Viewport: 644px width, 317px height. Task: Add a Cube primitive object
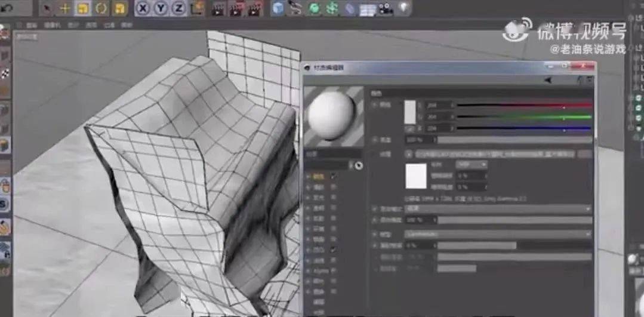pyautogui.click(x=278, y=8)
